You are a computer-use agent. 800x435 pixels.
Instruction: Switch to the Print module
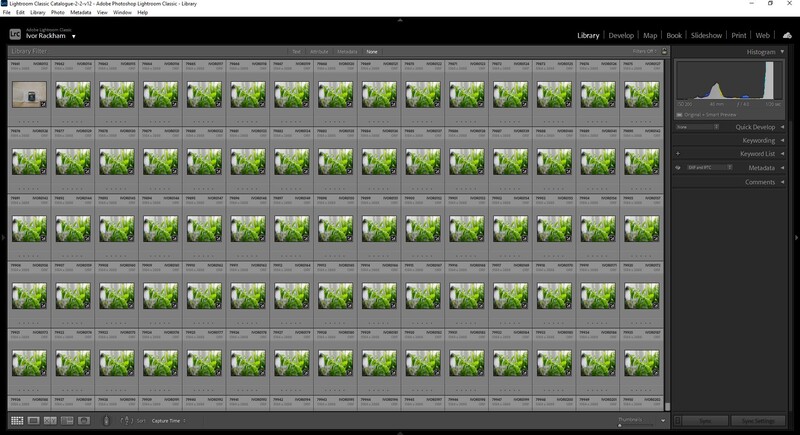pos(739,35)
